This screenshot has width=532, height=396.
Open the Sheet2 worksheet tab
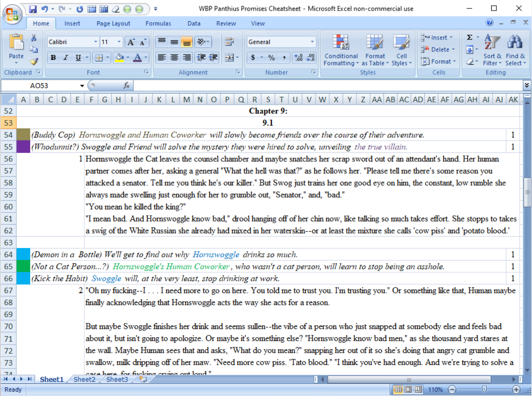click(x=84, y=379)
